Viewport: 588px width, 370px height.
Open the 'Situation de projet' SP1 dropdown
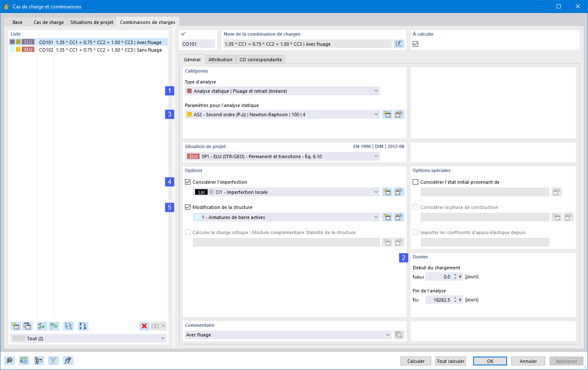[x=282, y=156]
